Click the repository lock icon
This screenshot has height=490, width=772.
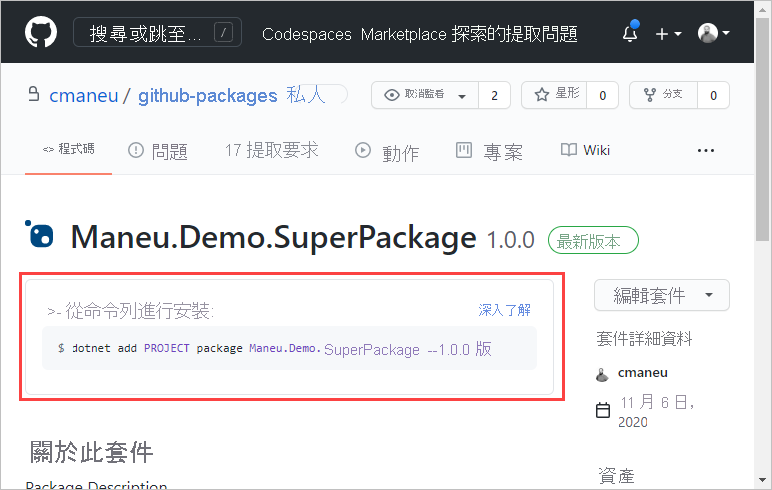33,94
